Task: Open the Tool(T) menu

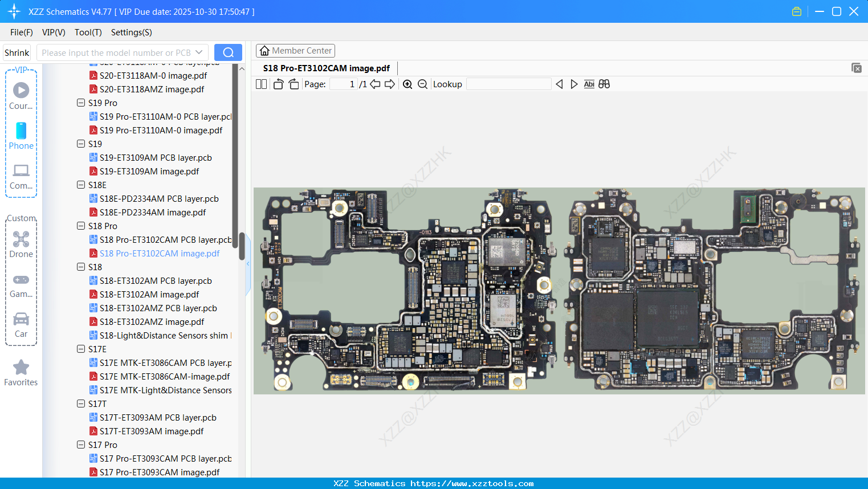Action: (x=88, y=32)
